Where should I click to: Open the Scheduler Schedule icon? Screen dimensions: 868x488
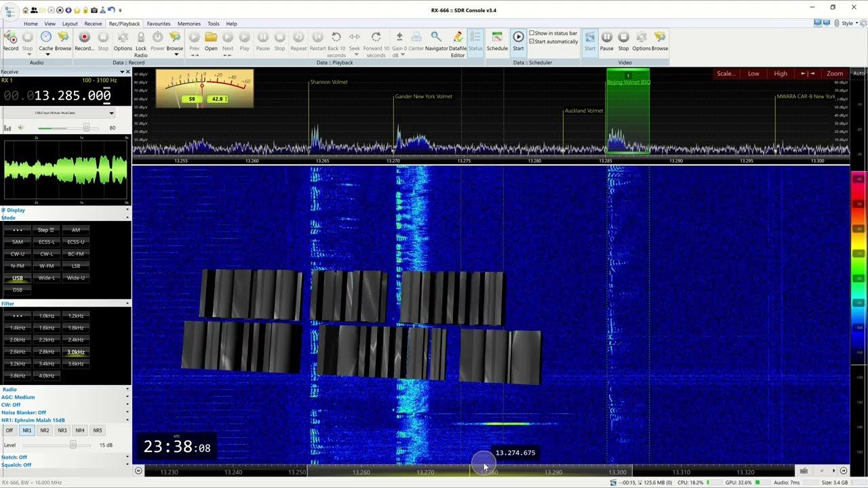click(x=497, y=40)
